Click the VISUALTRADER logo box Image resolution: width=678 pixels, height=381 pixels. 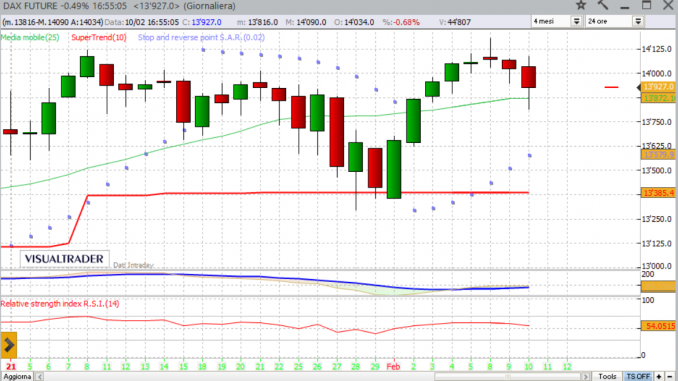64,259
